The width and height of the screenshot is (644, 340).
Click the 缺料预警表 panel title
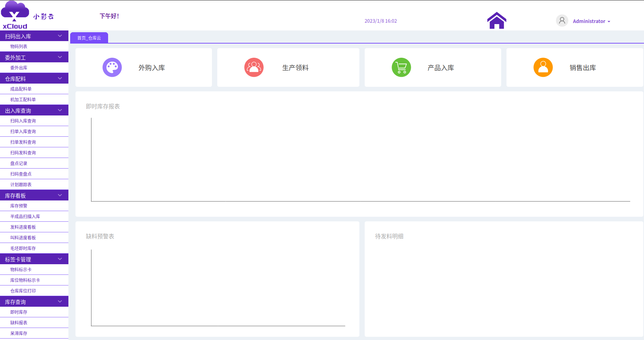point(100,236)
